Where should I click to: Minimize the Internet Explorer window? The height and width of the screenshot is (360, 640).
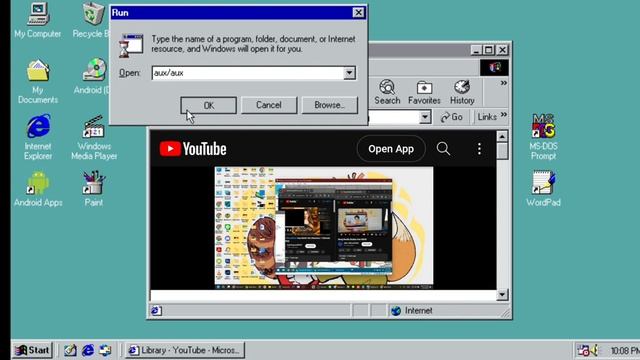[476, 50]
